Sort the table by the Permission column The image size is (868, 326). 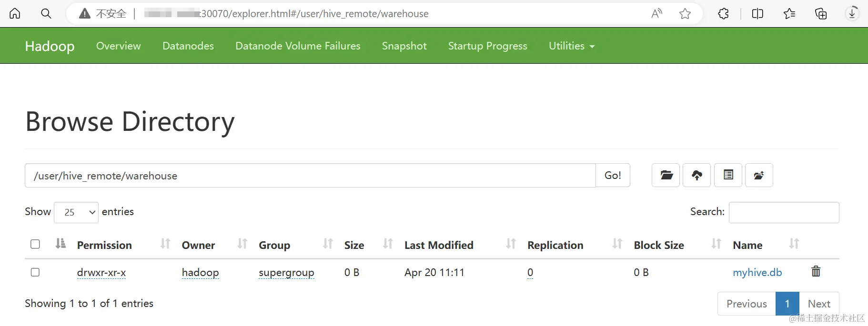tap(104, 245)
